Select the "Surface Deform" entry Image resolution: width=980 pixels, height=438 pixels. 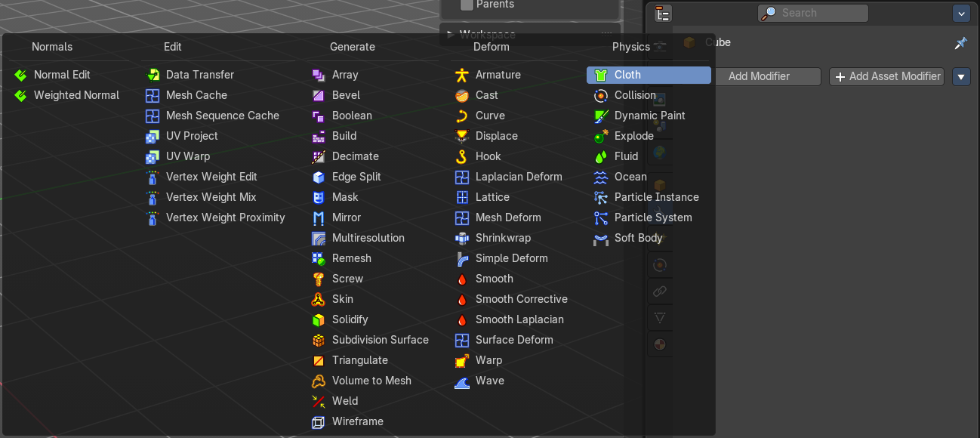(x=515, y=340)
